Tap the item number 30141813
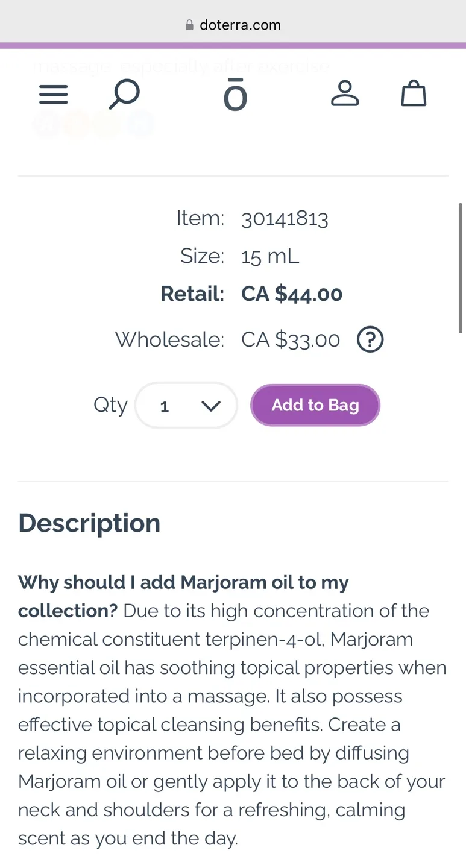This screenshot has height=868, width=466. pos(285,218)
